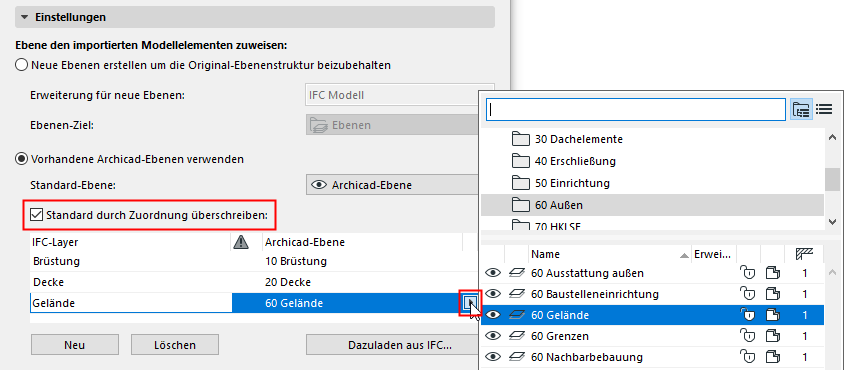Open layer popup arrow in Gelände row

click(469, 303)
